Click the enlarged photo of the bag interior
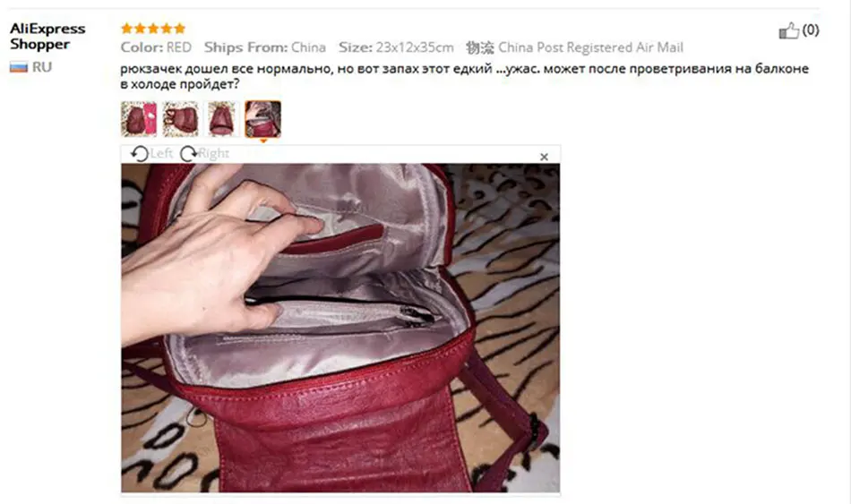 [340, 328]
